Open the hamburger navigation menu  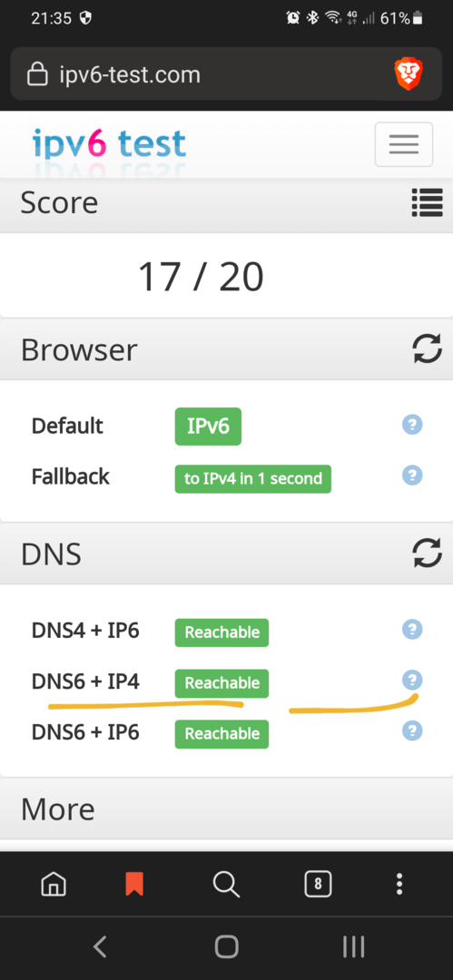tap(404, 144)
